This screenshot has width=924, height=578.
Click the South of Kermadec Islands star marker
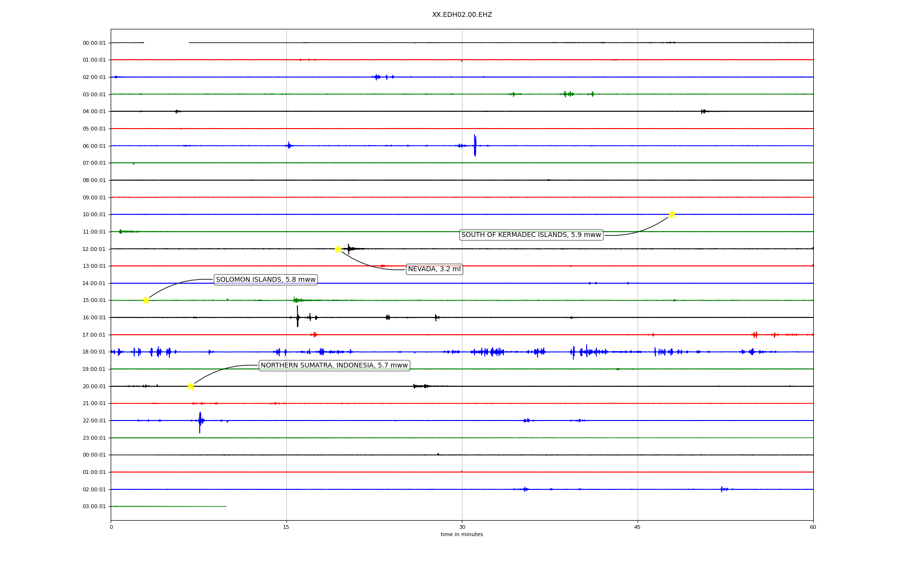tap(672, 214)
